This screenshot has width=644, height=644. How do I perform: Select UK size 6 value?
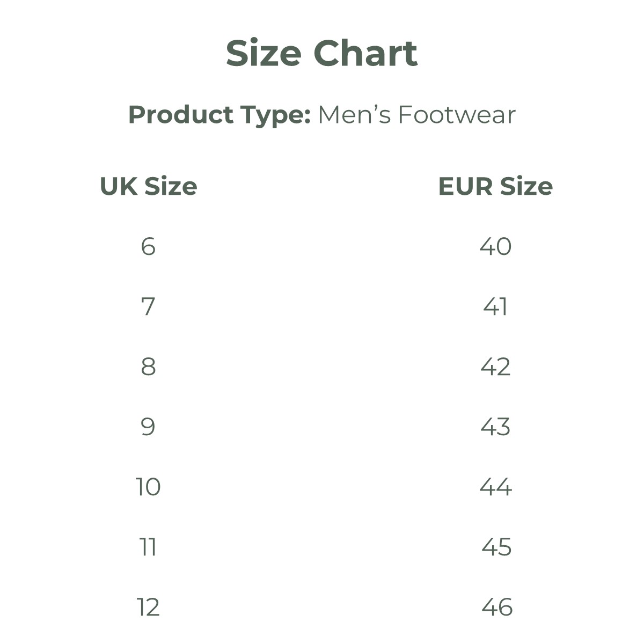[x=148, y=246]
